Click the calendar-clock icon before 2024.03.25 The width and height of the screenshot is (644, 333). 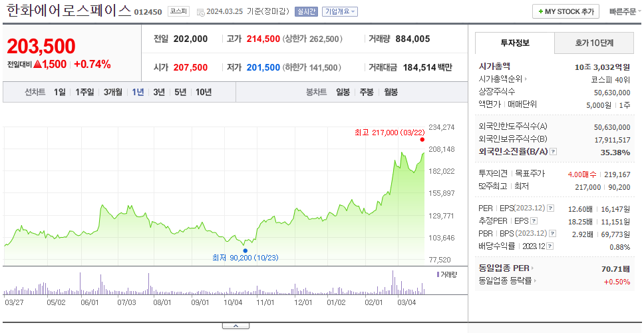201,13
